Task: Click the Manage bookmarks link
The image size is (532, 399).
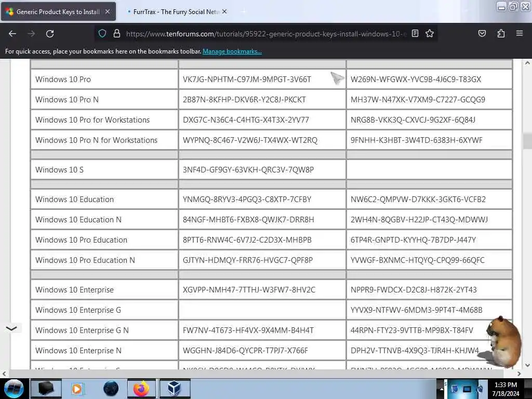Action: click(x=232, y=51)
